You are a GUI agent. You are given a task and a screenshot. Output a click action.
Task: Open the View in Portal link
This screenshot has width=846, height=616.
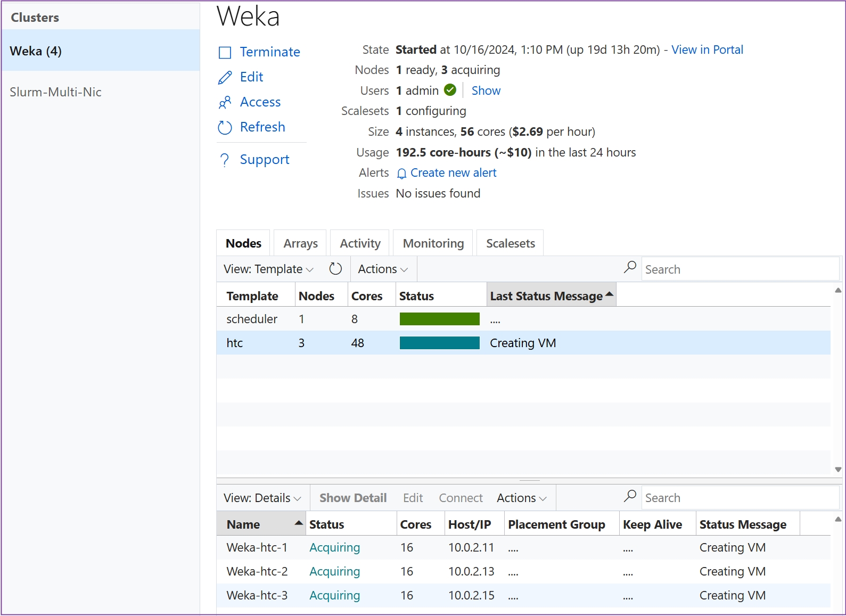[x=707, y=50]
